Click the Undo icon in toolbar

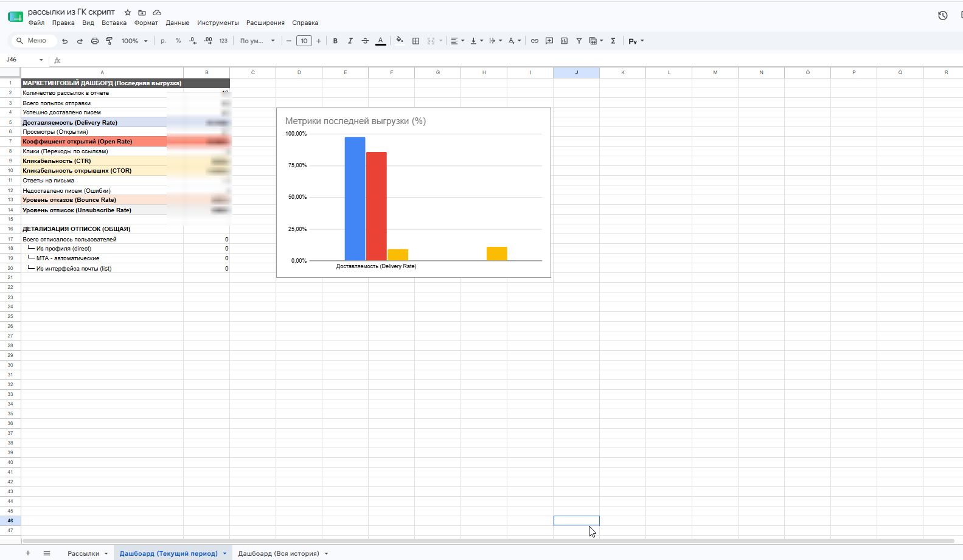[65, 41]
